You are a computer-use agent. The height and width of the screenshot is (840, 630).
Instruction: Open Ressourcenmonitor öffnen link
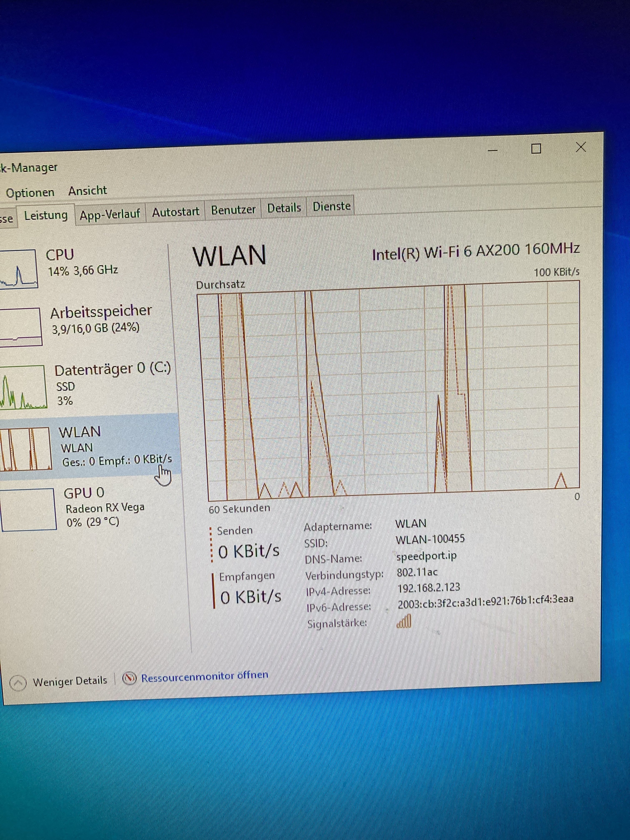click(205, 676)
